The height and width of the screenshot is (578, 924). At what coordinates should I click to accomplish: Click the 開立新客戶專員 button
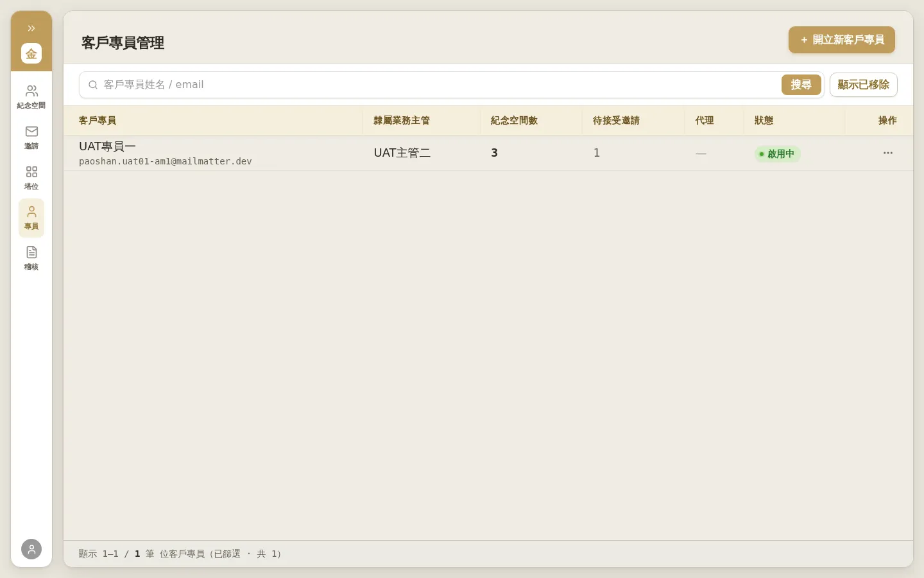pyautogui.click(x=842, y=40)
